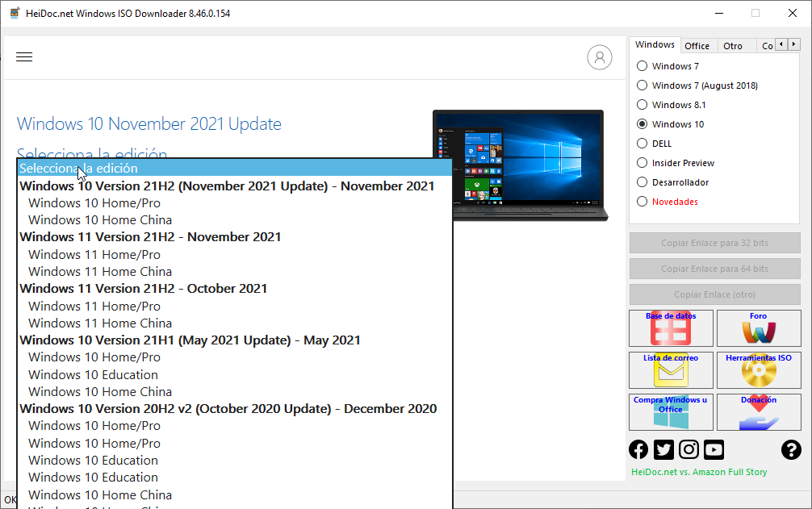Open HeiDoc.net vs. Amazon Full Story link

(698, 472)
